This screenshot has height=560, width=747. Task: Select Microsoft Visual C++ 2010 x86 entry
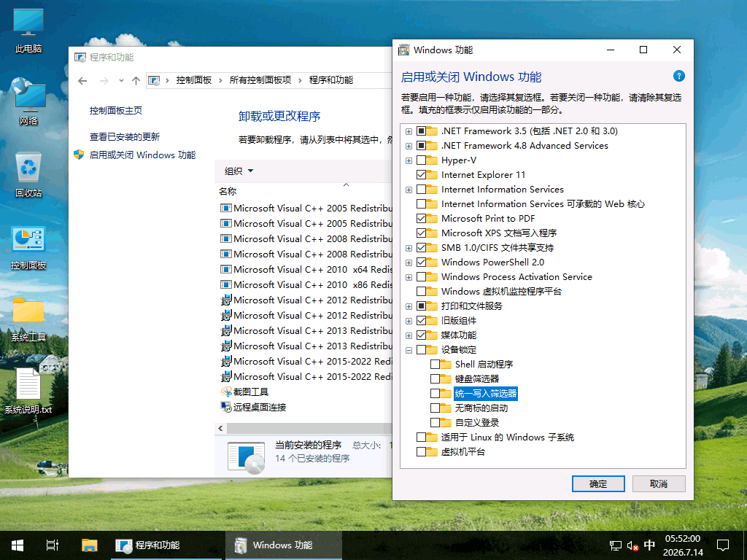pyautogui.click(x=306, y=285)
